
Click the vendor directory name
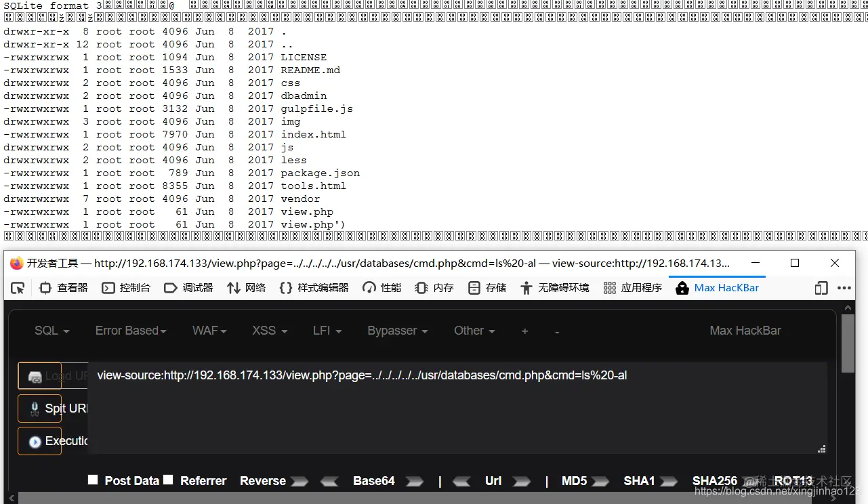[300, 198]
